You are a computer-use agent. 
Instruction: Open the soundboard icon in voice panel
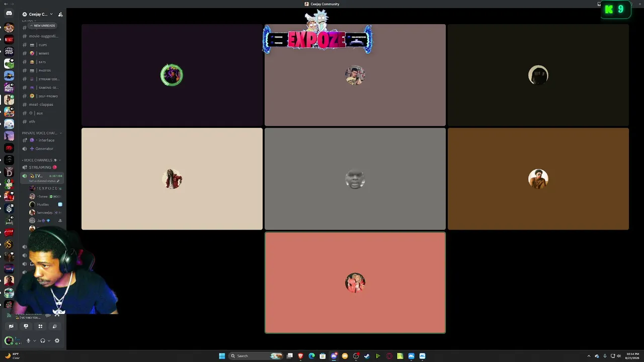[x=55, y=326]
